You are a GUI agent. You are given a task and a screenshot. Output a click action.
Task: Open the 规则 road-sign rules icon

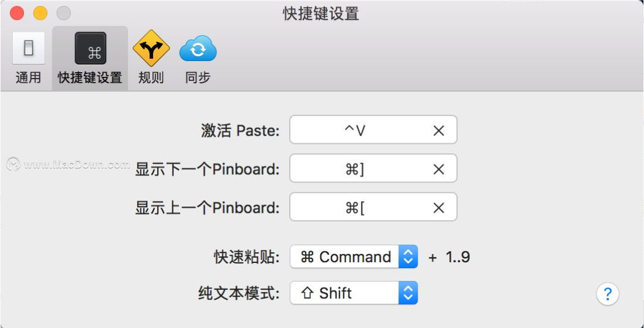151,48
